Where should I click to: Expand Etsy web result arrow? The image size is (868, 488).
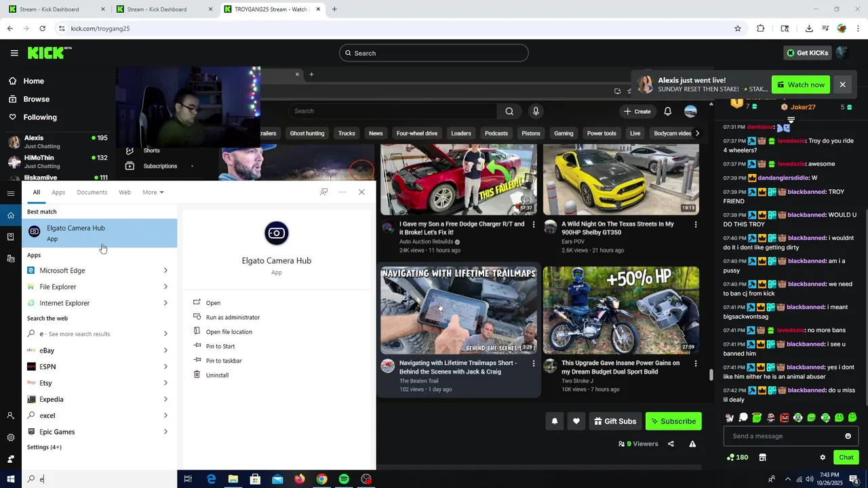165,383
